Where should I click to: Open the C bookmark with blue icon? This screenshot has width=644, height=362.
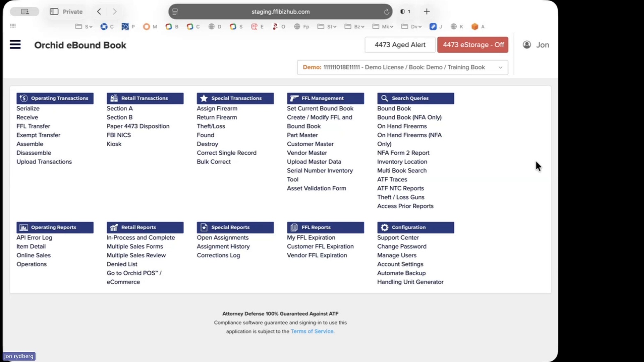click(x=104, y=26)
